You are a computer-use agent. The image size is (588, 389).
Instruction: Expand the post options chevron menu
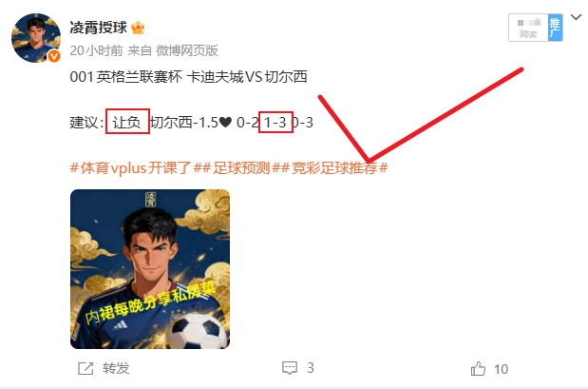(x=576, y=17)
